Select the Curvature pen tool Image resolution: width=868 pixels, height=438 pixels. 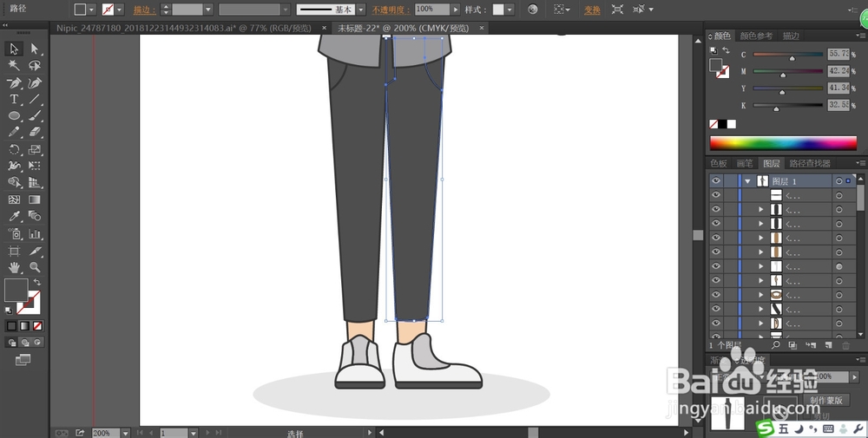(35, 83)
